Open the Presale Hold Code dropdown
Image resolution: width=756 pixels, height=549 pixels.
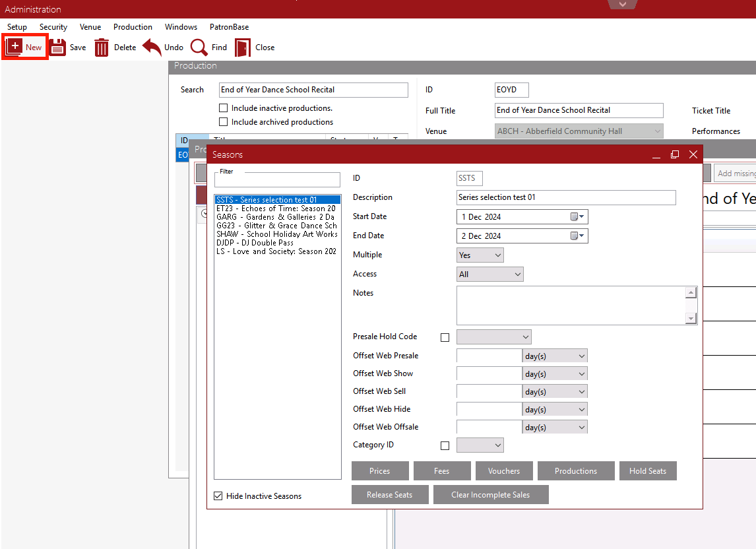[493, 337]
